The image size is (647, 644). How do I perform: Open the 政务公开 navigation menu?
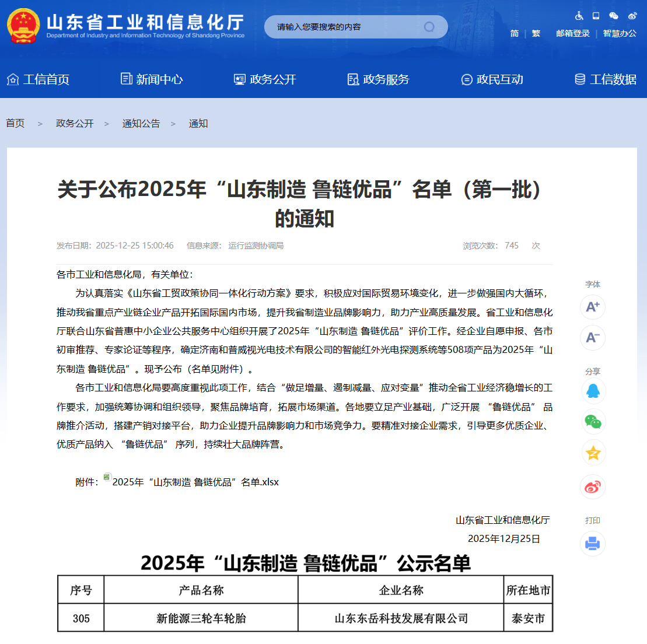click(265, 79)
